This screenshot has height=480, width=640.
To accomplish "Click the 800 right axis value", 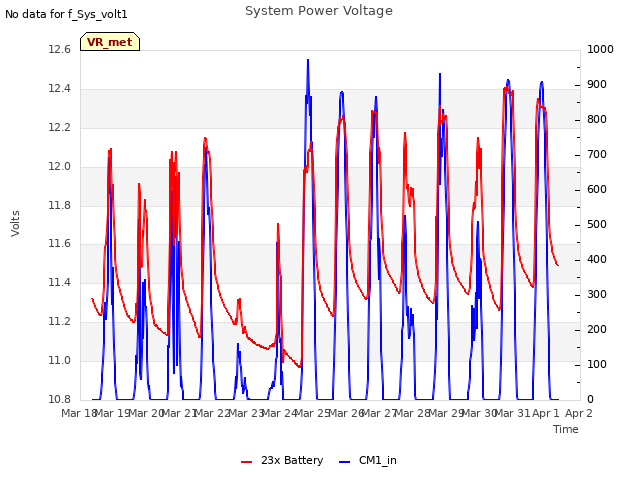I will (597, 120).
